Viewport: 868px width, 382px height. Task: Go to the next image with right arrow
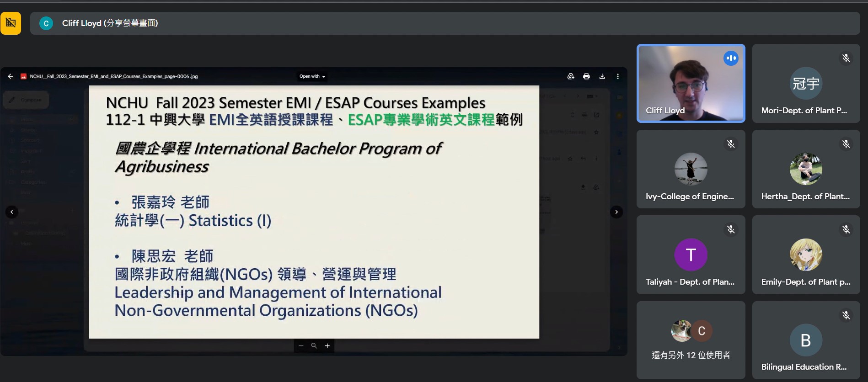coord(616,212)
